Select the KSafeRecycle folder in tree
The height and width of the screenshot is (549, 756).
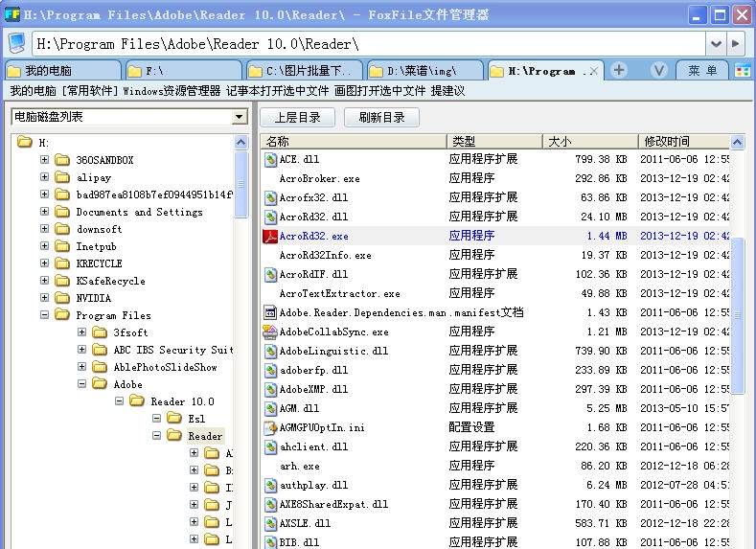coord(110,281)
